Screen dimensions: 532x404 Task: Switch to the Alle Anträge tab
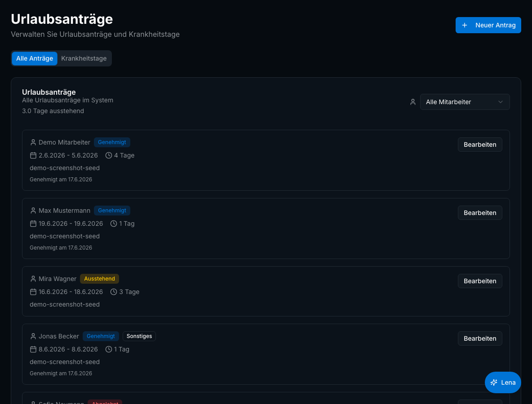click(35, 58)
